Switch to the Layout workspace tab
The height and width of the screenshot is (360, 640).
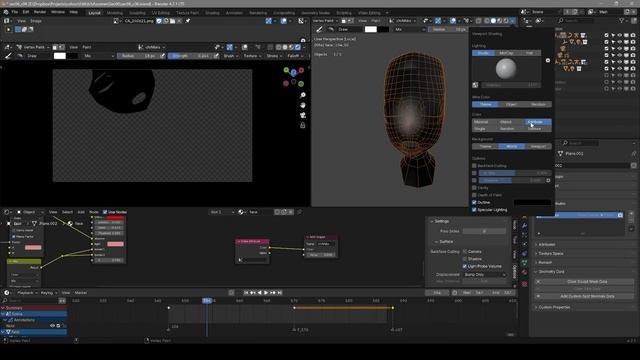94,13
